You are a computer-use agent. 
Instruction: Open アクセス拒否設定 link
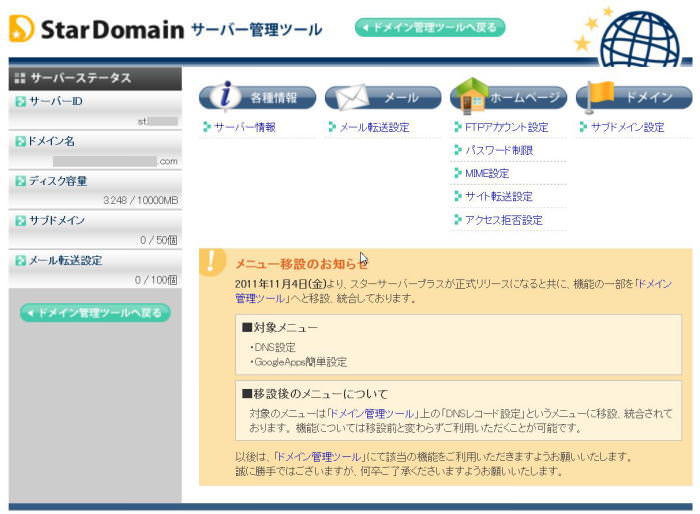click(504, 220)
